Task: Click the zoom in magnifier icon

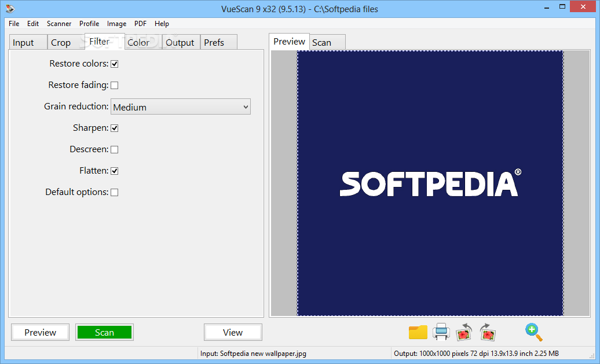Action: [534, 332]
